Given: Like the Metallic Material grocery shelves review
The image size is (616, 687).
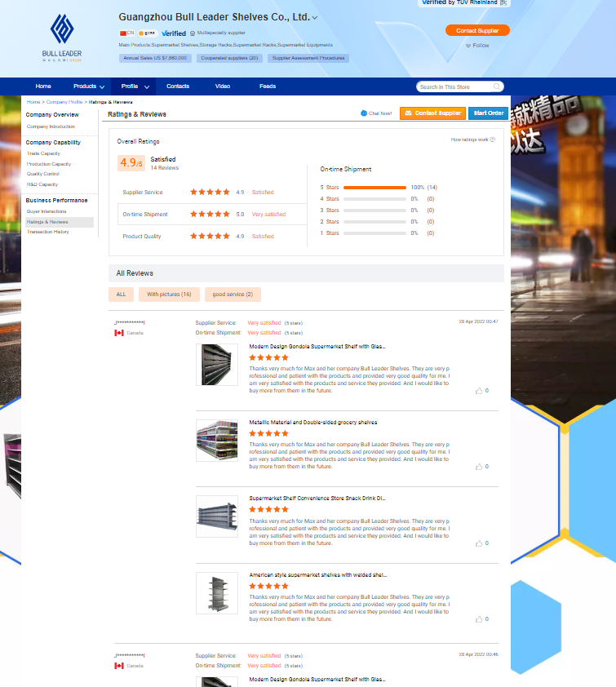Looking at the screenshot, I should tap(479, 467).
